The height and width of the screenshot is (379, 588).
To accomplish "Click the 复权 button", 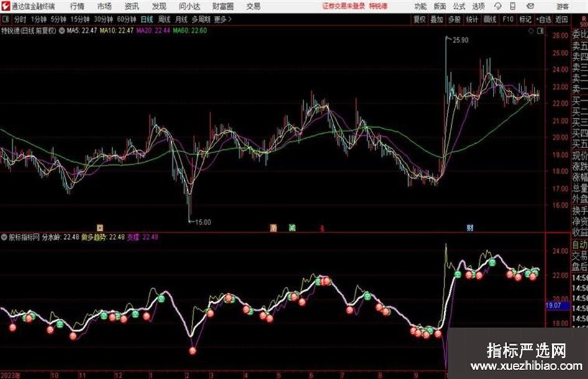I will (419, 19).
